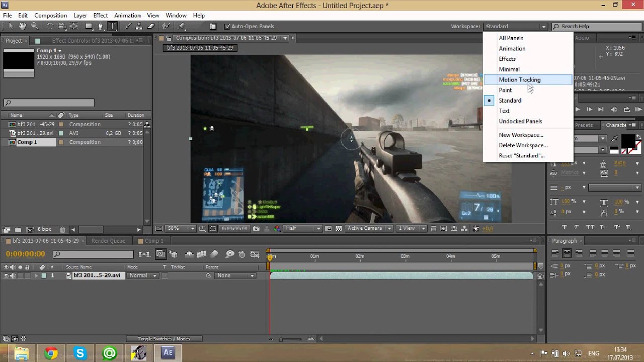Open the 50% magnification dropdown
The image size is (644, 362).
(x=181, y=228)
